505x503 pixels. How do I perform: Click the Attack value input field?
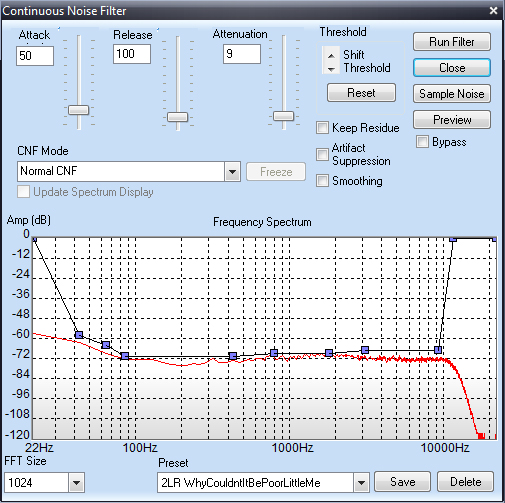[x=35, y=56]
